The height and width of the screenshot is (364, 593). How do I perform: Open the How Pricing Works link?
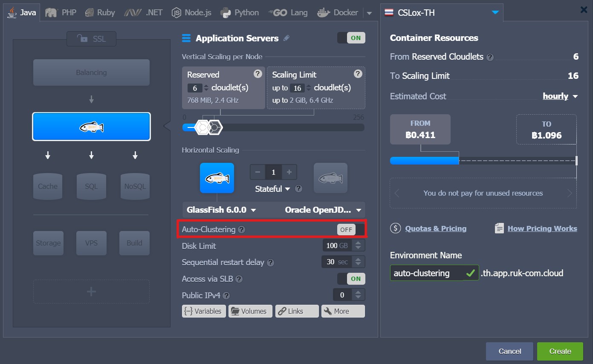(542, 228)
